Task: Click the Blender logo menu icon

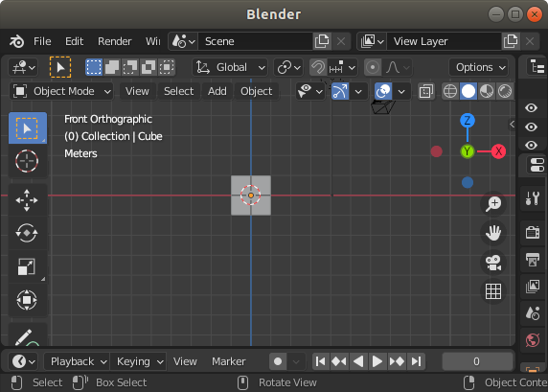Action: (16, 41)
